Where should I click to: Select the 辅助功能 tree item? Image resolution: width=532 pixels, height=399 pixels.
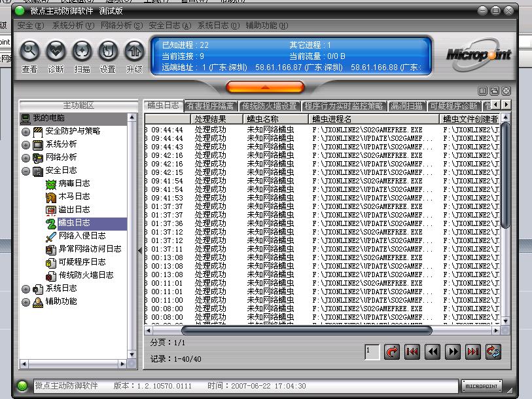[61, 301]
